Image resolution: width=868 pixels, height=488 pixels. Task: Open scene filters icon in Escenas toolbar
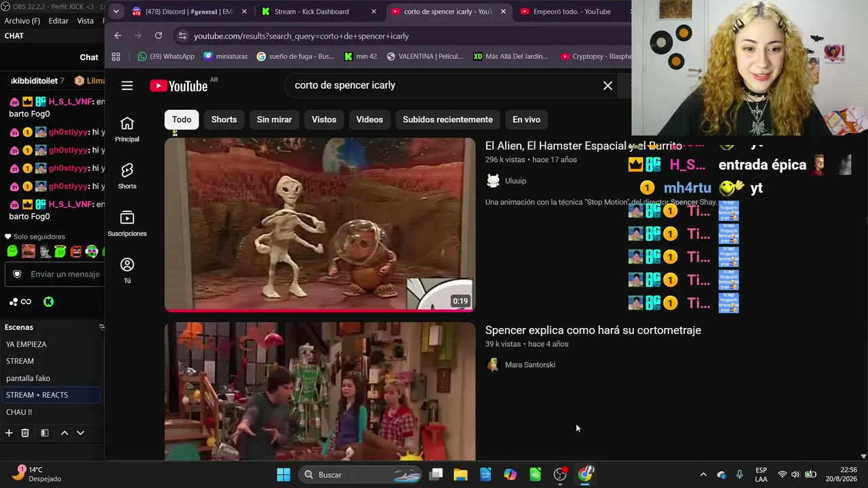(x=44, y=432)
